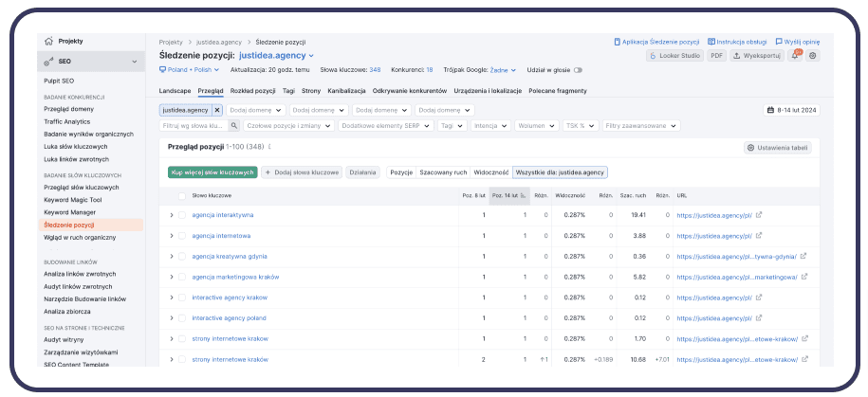Open external link icon for agencja kreatywna gdynia
The height and width of the screenshot is (397, 868).
coord(803,256)
